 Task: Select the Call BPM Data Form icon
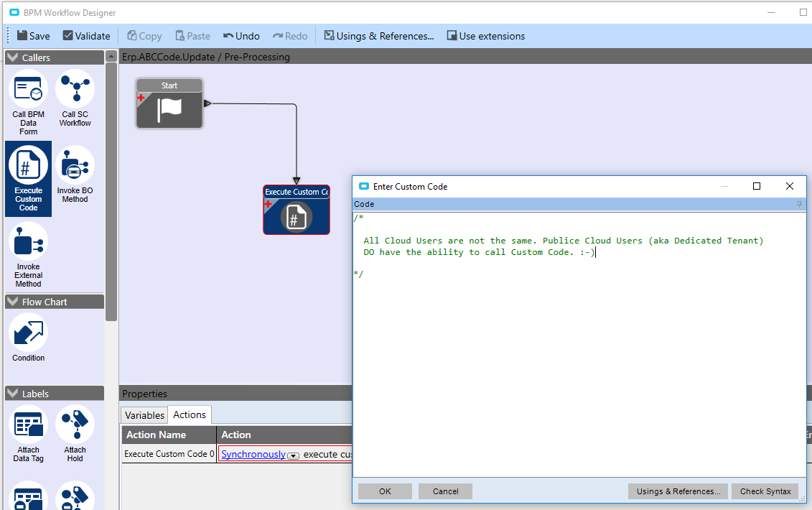tap(28, 90)
